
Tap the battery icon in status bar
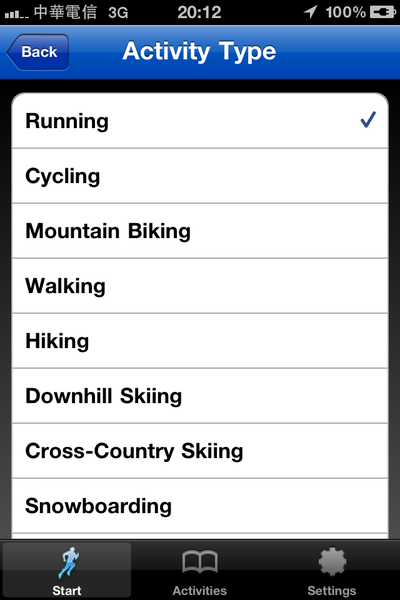(383, 12)
